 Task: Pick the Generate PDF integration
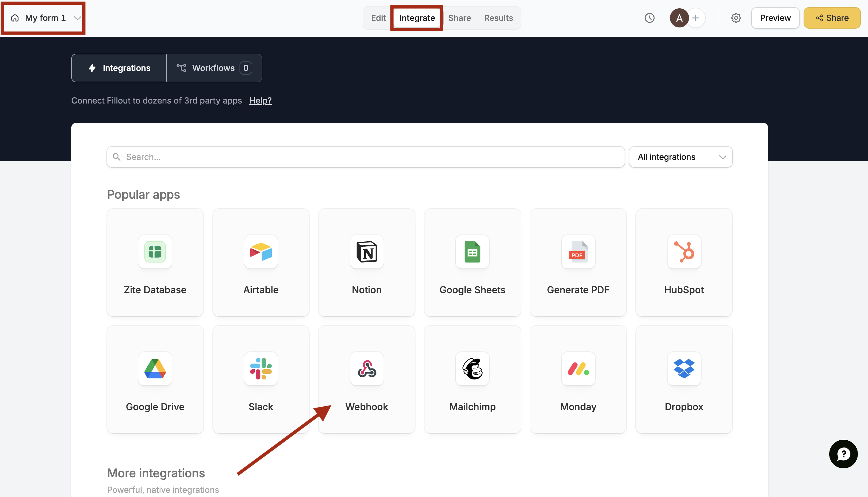578,262
